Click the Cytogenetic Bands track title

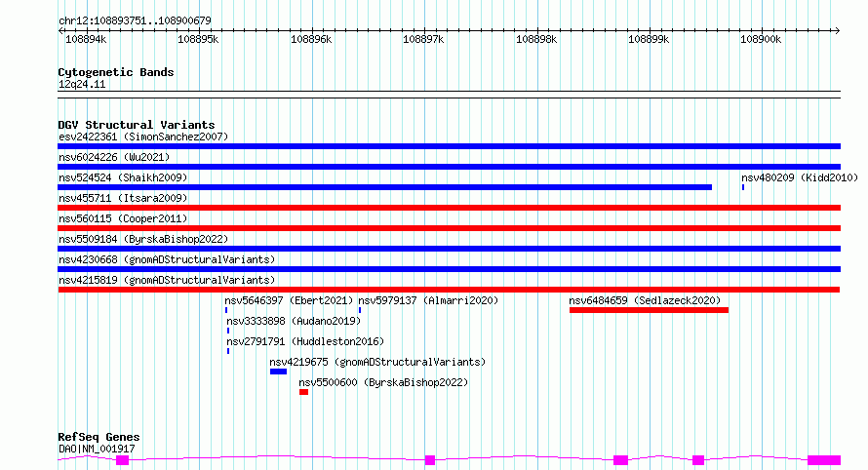(116, 72)
